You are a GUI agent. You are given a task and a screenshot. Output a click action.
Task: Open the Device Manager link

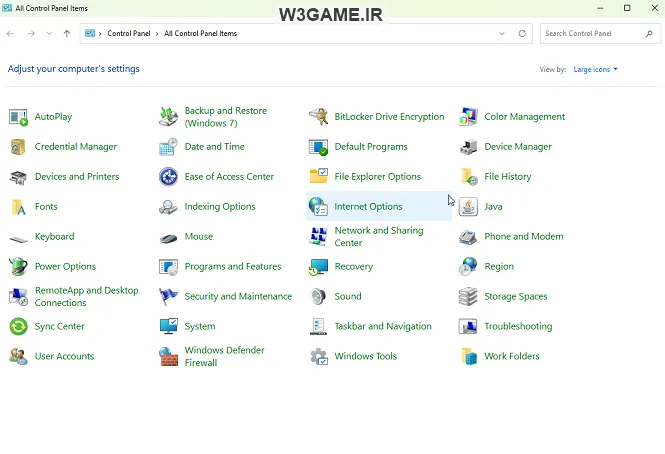tap(518, 147)
